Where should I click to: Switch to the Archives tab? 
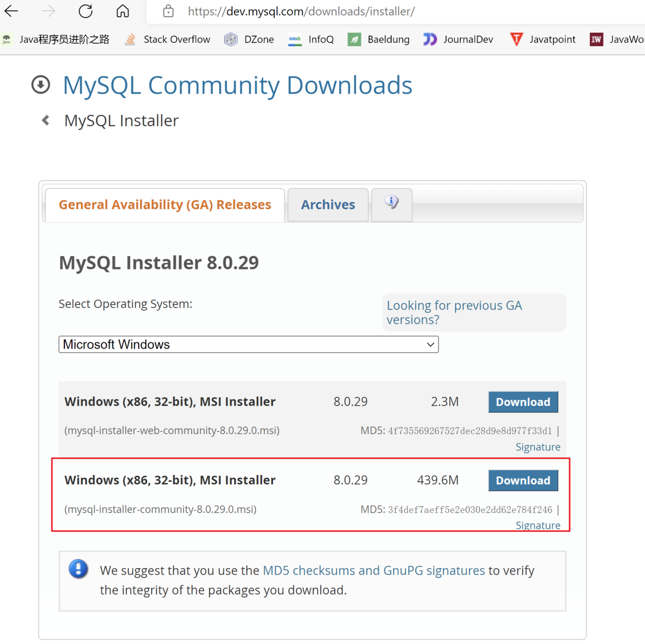[328, 205]
